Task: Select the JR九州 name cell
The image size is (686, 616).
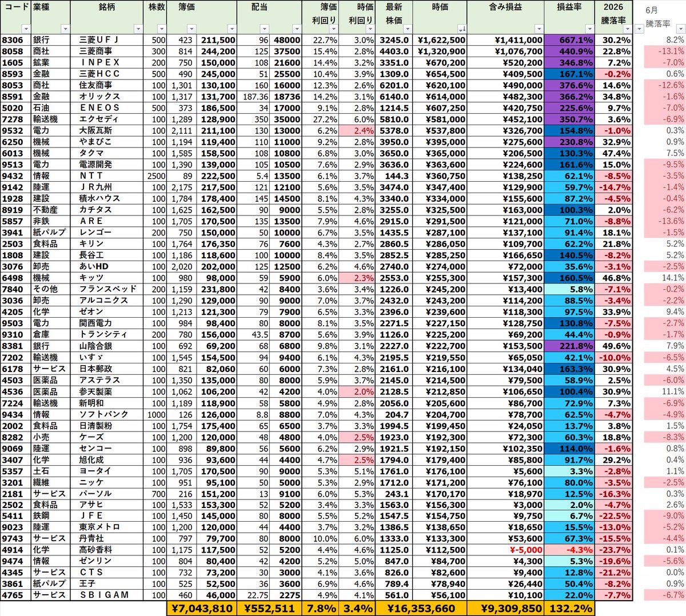Action: [106, 187]
